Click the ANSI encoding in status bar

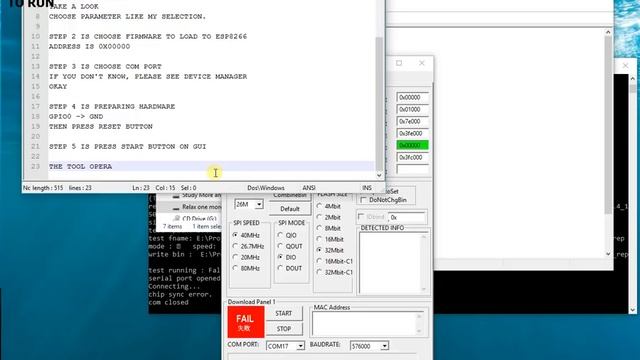[x=309, y=188]
